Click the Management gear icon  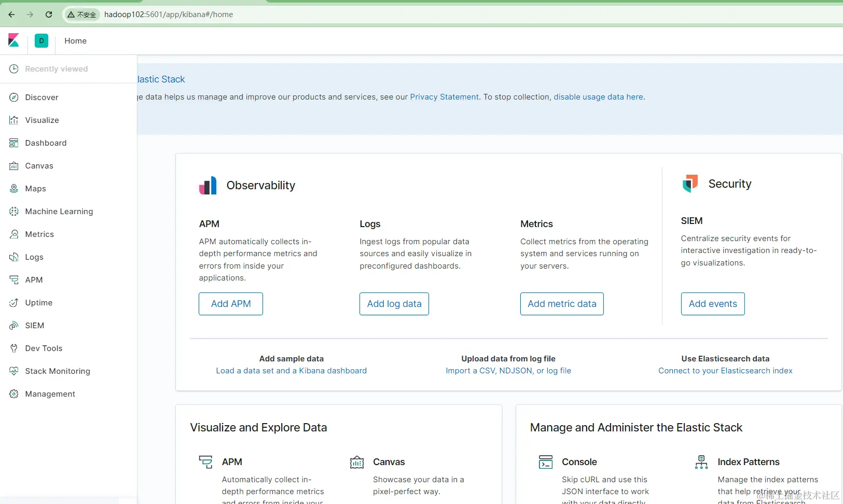click(x=14, y=394)
